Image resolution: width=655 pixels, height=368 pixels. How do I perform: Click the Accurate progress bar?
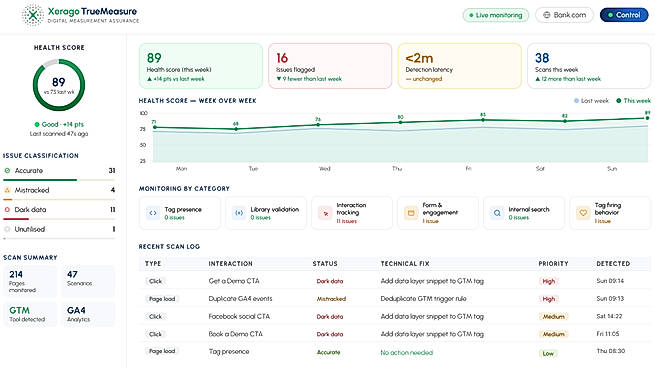(59, 180)
